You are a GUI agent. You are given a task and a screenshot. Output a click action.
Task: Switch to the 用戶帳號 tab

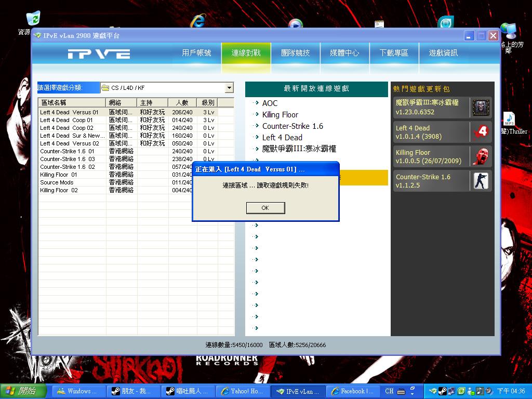pyautogui.click(x=196, y=53)
